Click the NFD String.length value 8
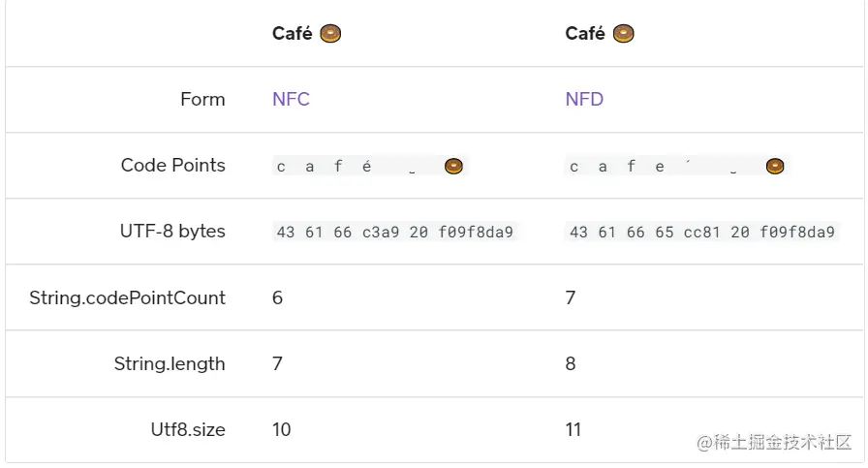The height and width of the screenshot is (468, 868). 571,364
